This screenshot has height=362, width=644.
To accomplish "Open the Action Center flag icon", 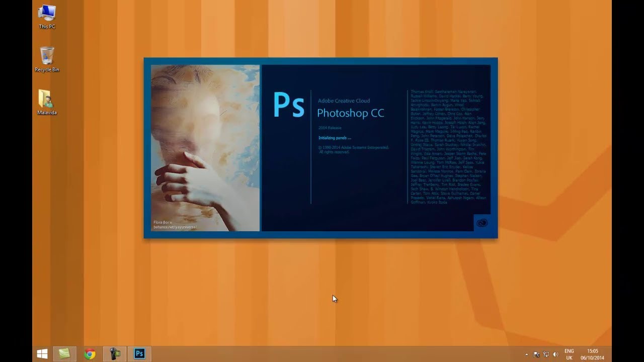I will [x=536, y=354].
